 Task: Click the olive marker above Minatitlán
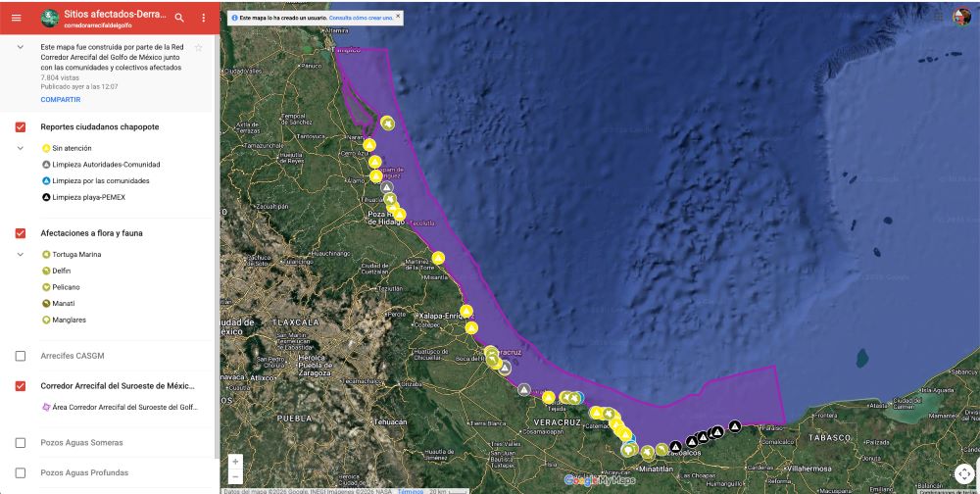coord(648,452)
